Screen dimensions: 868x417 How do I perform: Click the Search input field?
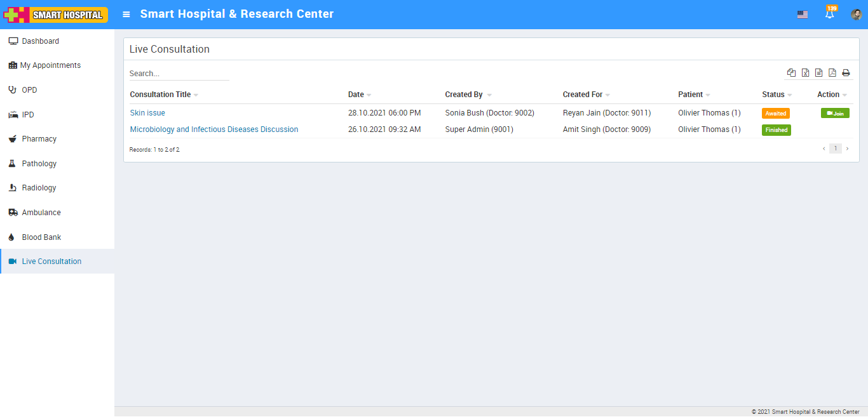tap(179, 74)
